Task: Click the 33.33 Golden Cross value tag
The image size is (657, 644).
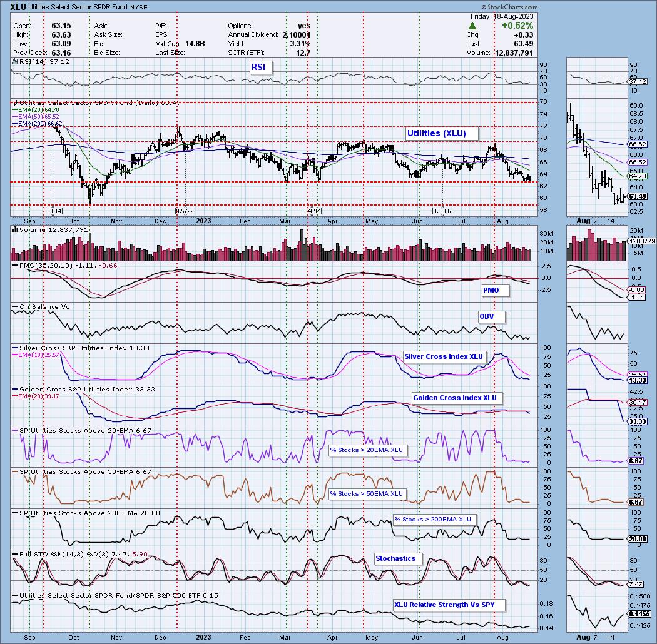Action: 638,421
